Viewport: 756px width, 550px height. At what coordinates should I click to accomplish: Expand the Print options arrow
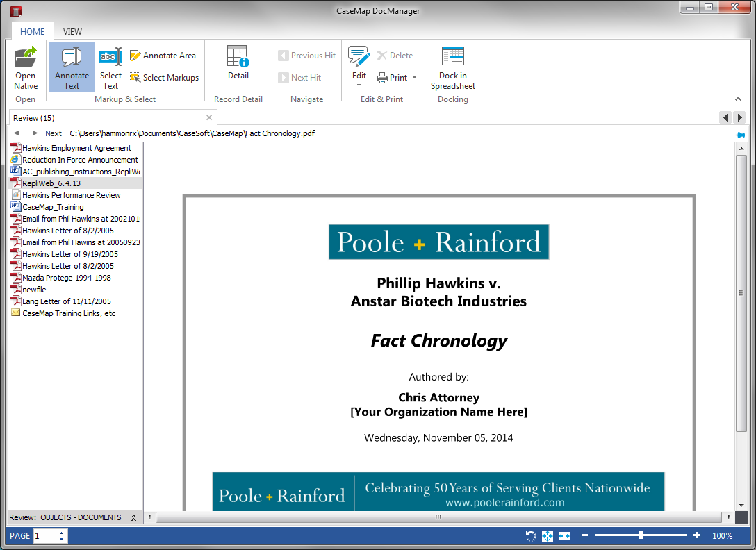point(414,78)
